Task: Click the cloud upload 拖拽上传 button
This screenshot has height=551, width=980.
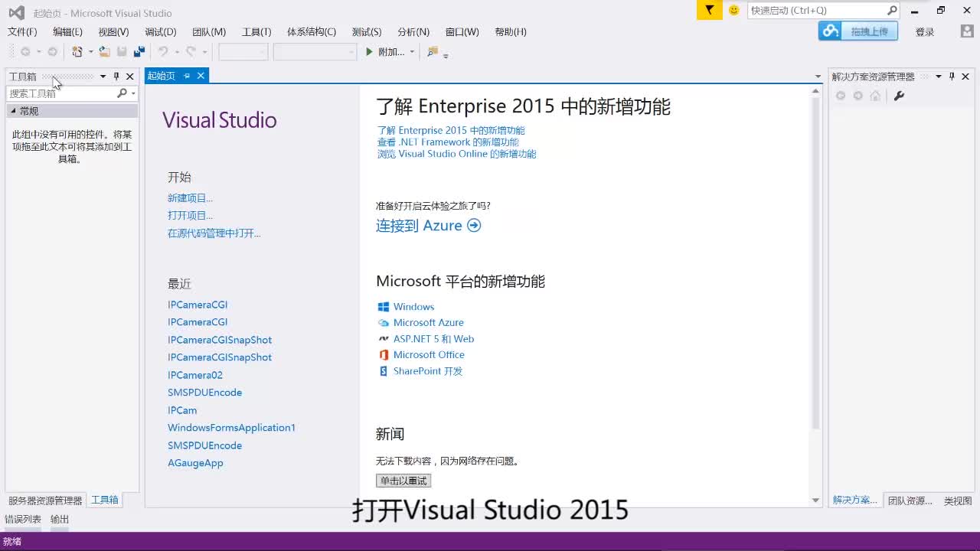Action: coord(858,31)
